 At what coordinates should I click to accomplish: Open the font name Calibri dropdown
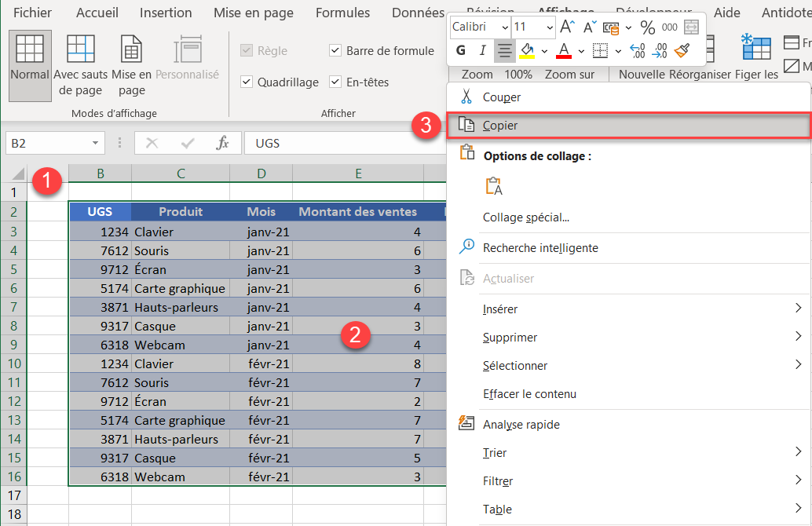tap(504, 27)
